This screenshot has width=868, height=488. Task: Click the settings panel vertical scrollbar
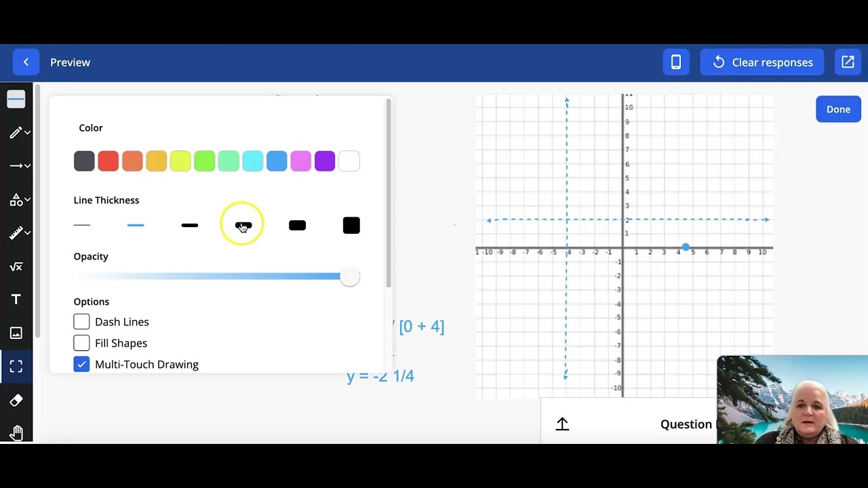(x=389, y=193)
